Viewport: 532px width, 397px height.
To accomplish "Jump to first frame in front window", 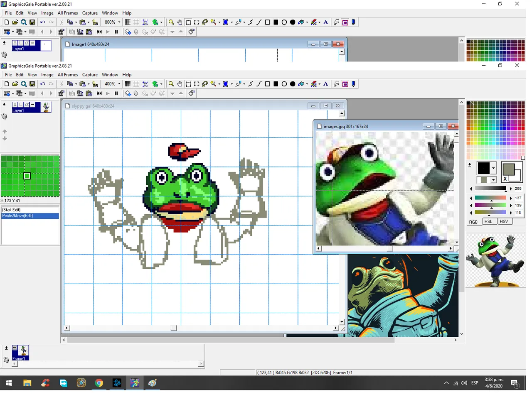I will 99,93.
